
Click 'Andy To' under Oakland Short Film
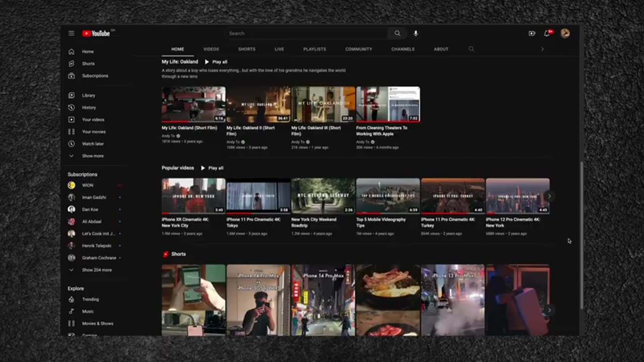[x=168, y=136]
